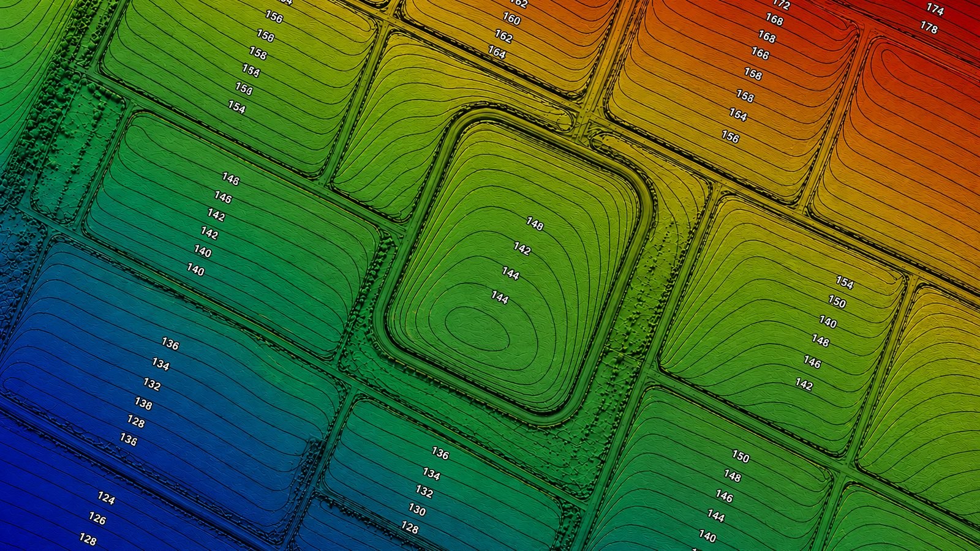
Task: Select the 126 contour elevation label
Action: (x=97, y=519)
